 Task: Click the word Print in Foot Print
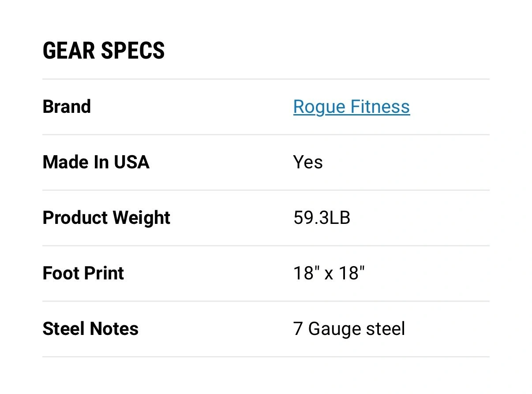105,273
